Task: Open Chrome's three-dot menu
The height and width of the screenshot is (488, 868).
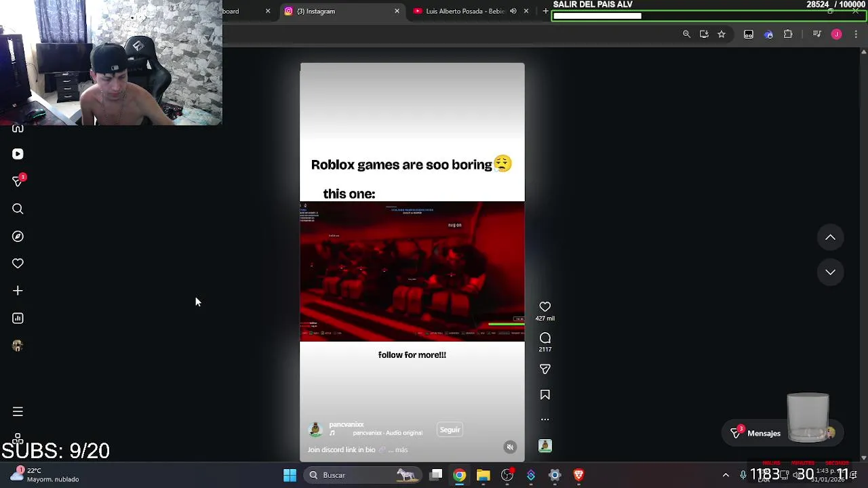Action: 856,34
